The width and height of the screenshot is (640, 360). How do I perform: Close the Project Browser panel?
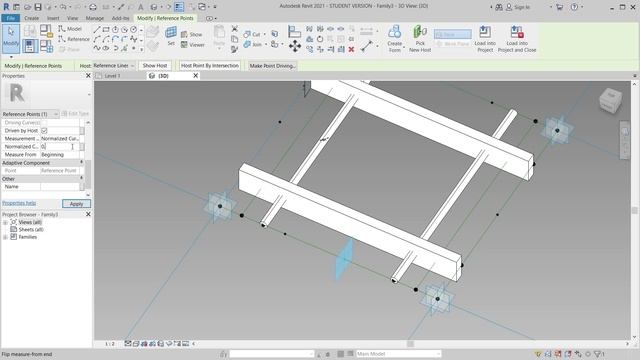click(x=88, y=214)
